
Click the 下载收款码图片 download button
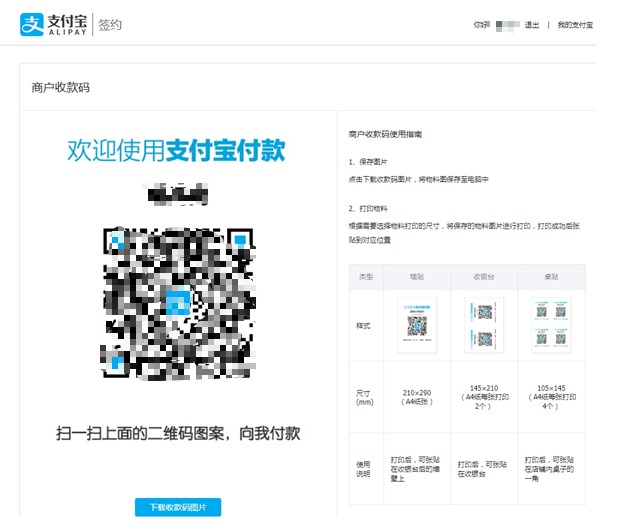(178, 507)
